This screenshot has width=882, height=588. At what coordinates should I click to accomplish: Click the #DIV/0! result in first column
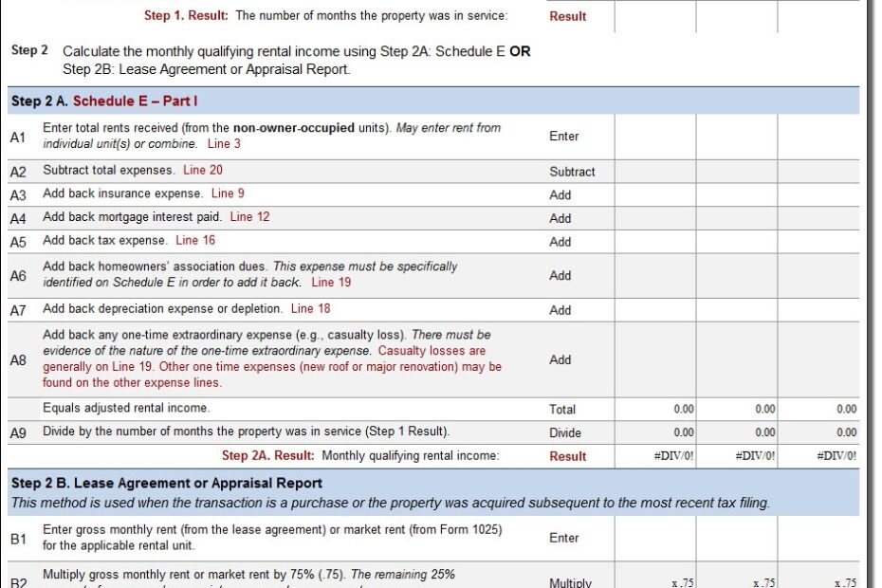[x=674, y=456]
